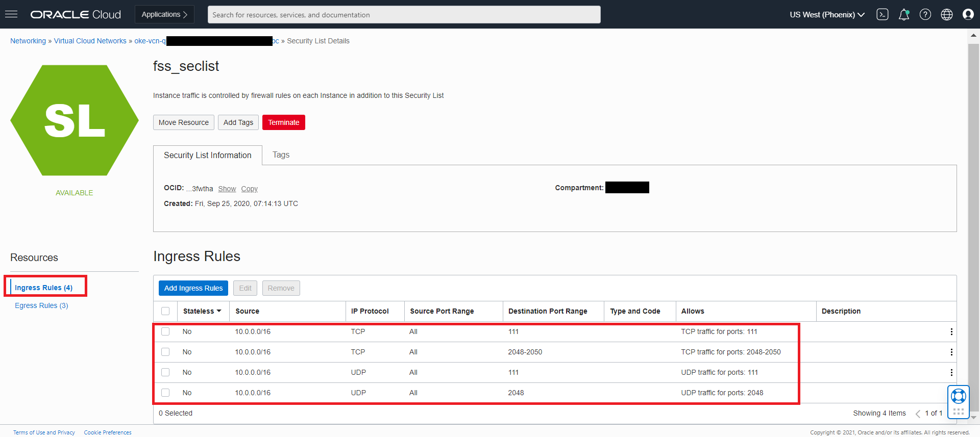Switch to the Tags tab
980x437 pixels.
[281, 155]
